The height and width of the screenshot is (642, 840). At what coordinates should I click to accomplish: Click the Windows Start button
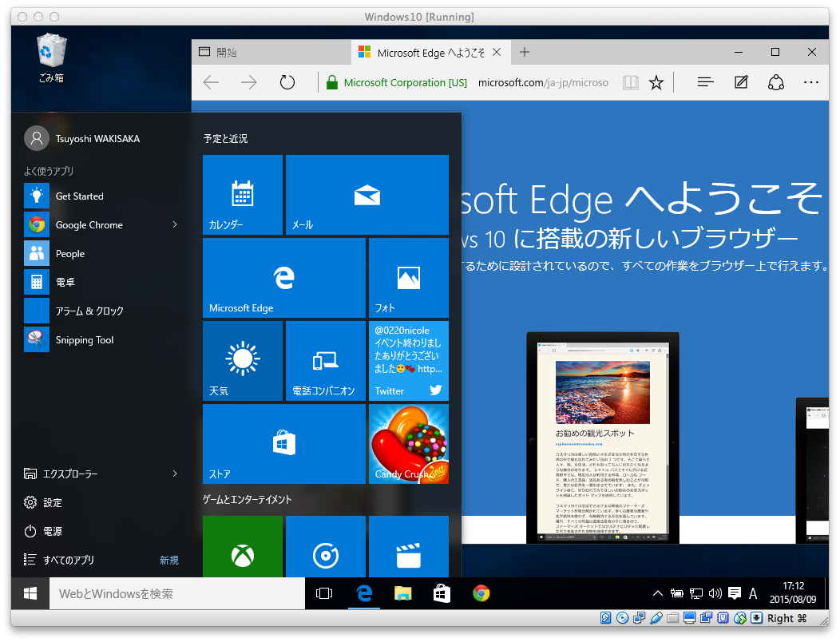pyautogui.click(x=30, y=593)
